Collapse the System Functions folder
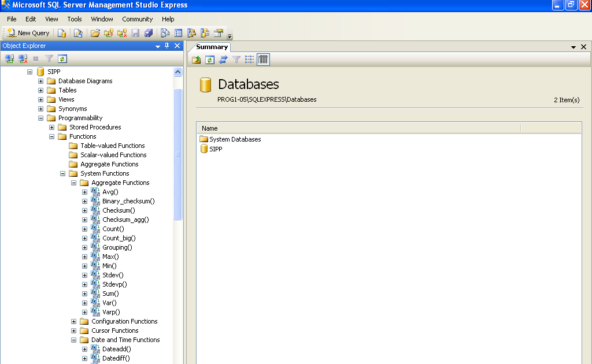 (62, 173)
